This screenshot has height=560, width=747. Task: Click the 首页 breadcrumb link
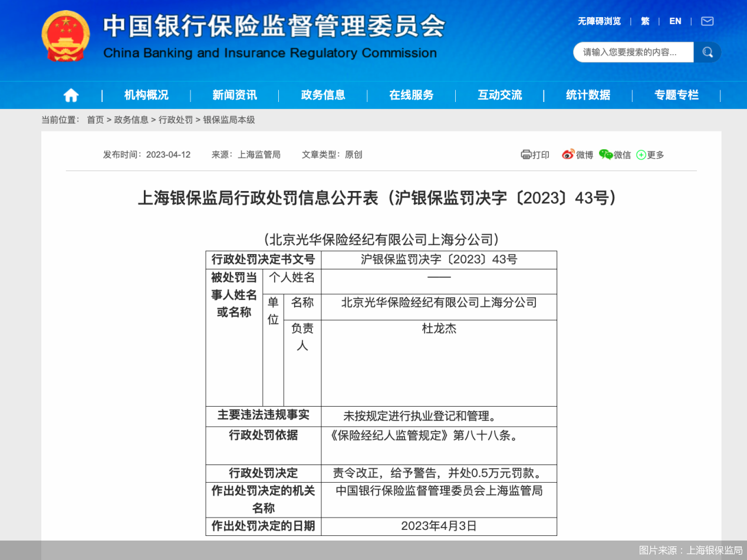(x=96, y=120)
